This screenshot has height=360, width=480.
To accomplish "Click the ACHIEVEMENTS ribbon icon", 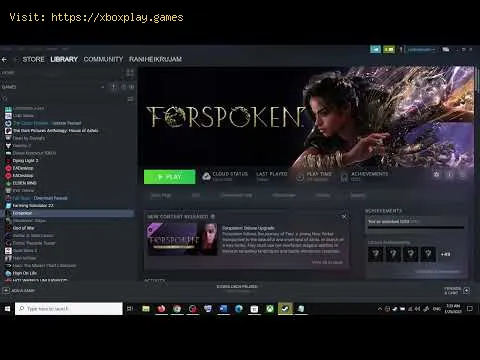I will [344, 177].
